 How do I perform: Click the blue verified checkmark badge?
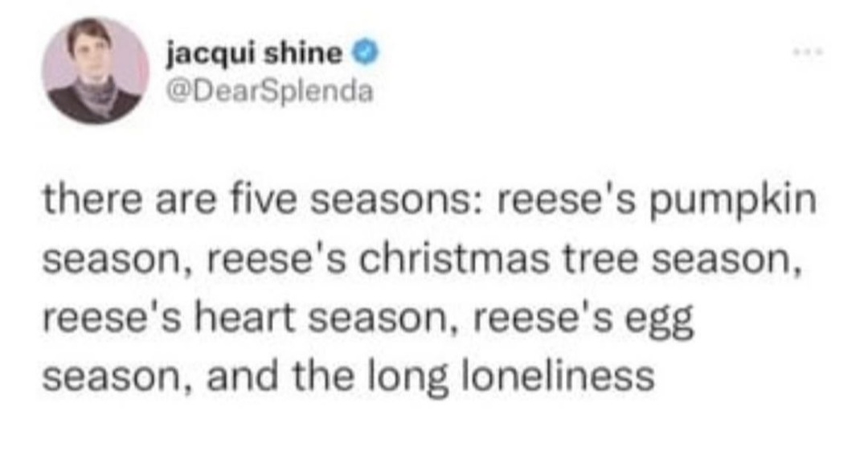coord(365,54)
